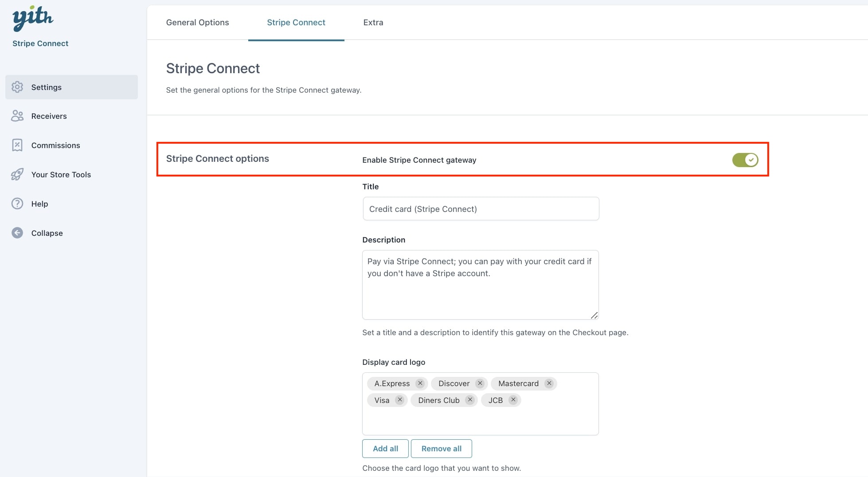The width and height of the screenshot is (868, 477).
Task: Click the Mastercard tag text
Action: point(518,383)
